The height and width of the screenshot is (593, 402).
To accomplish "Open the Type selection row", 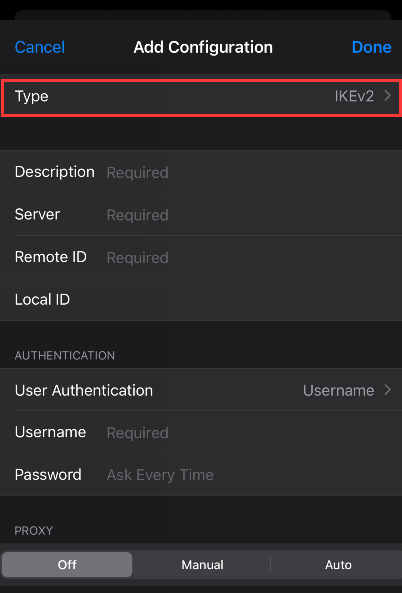I will [201, 97].
